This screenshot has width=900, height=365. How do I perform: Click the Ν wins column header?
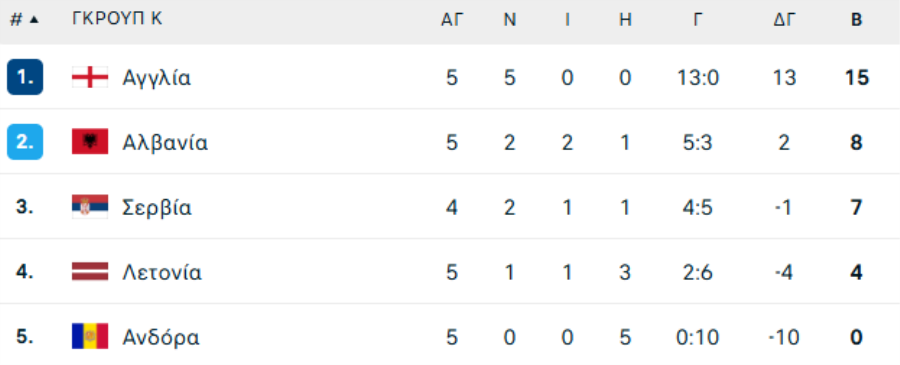[510, 20]
